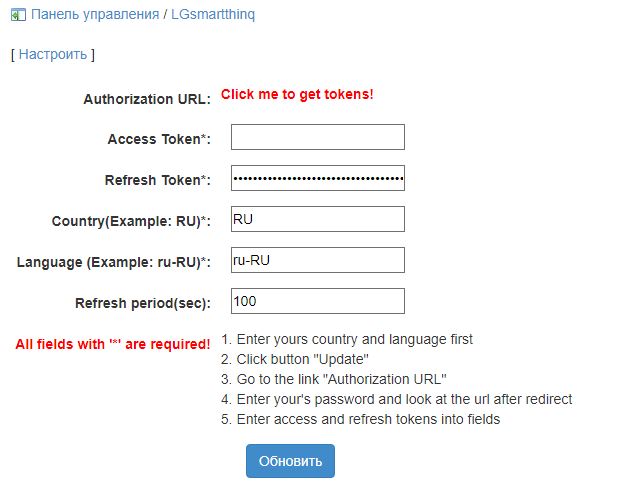Viewport: 620px width, 494px height.
Task: Click the red "Click me to get tokens!" link
Action: 297,95
